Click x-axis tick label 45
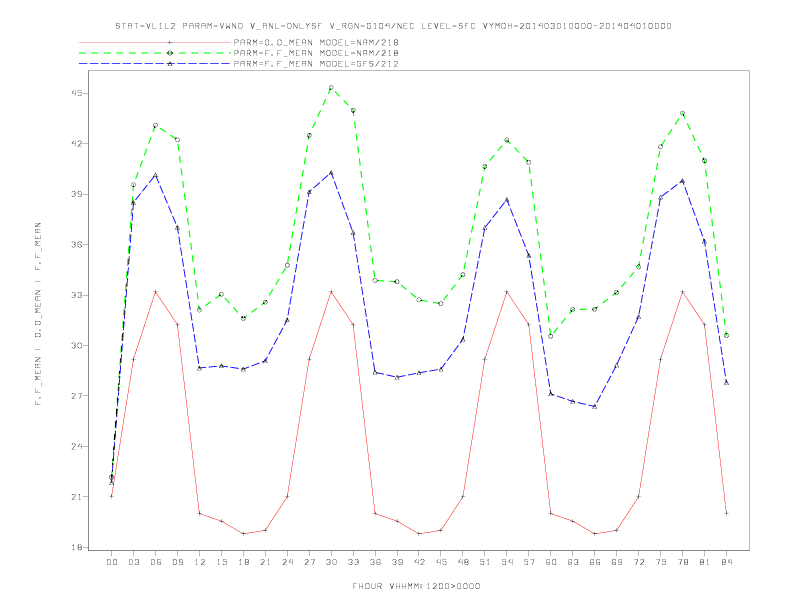Screen dimensions: 792x612 tap(441, 562)
